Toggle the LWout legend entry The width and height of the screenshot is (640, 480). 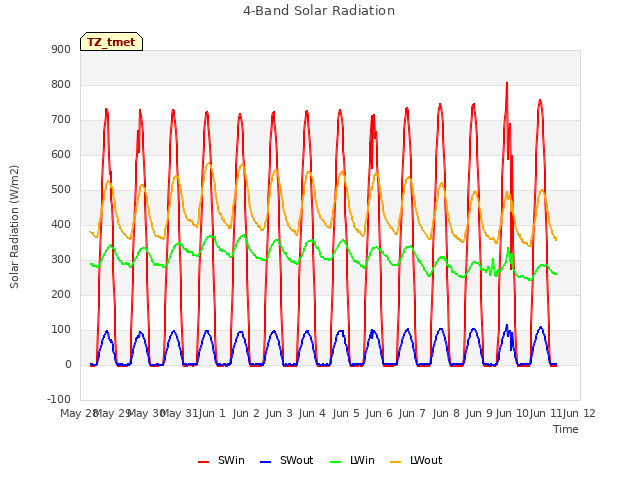[416, 460]
